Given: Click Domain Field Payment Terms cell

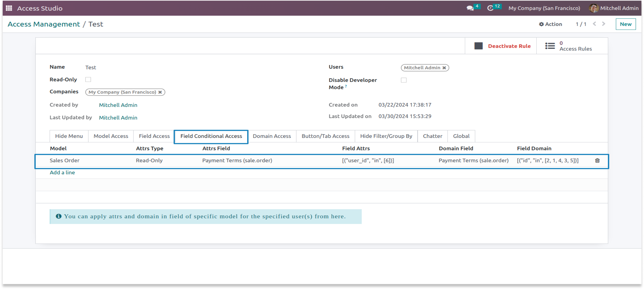Looking at the screenshot, I should 474,161.
